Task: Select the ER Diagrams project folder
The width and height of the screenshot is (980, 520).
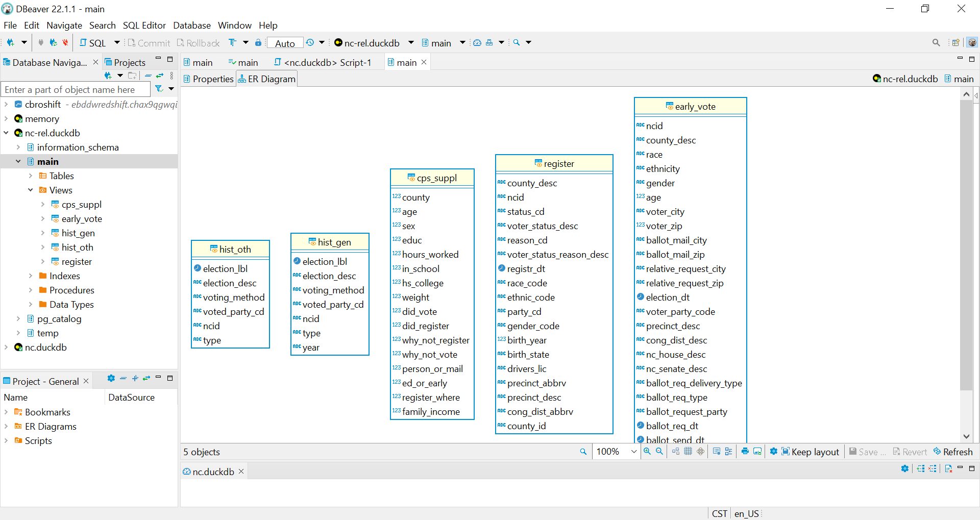Action: tap(51, 426)
